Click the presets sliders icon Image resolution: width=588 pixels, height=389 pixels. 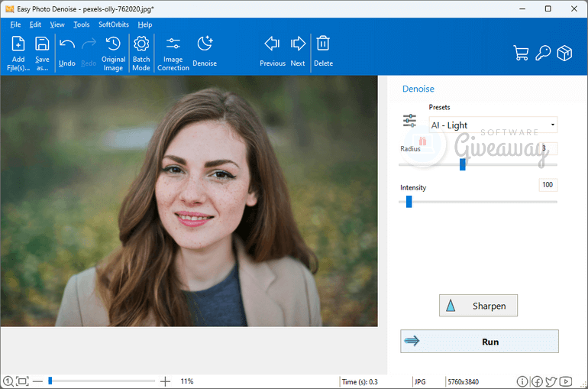point(409,121)
